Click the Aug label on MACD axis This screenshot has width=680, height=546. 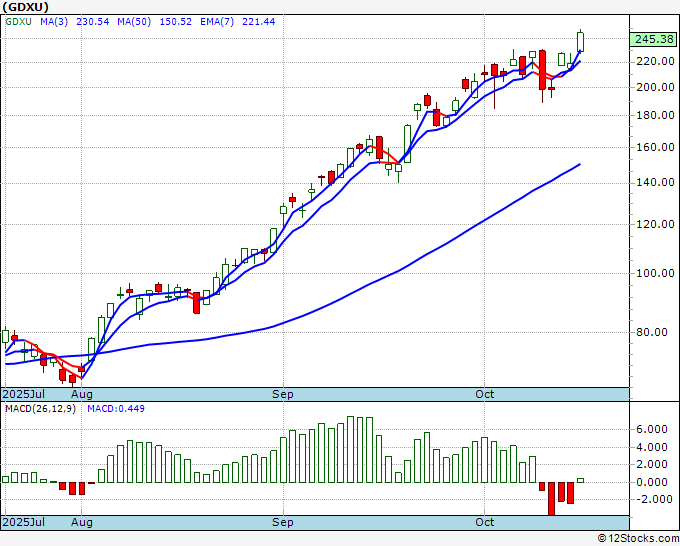[82, 522]
